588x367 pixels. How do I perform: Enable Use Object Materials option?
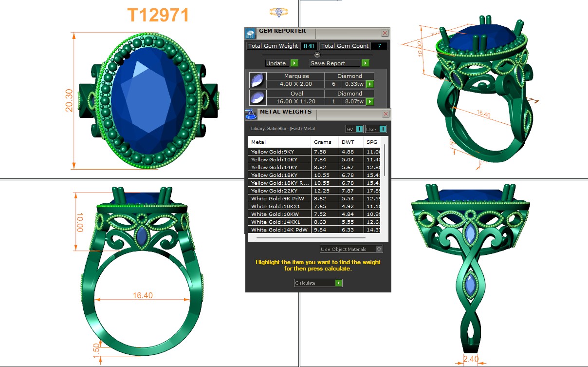pyautogui.click(x=379, y=249)
